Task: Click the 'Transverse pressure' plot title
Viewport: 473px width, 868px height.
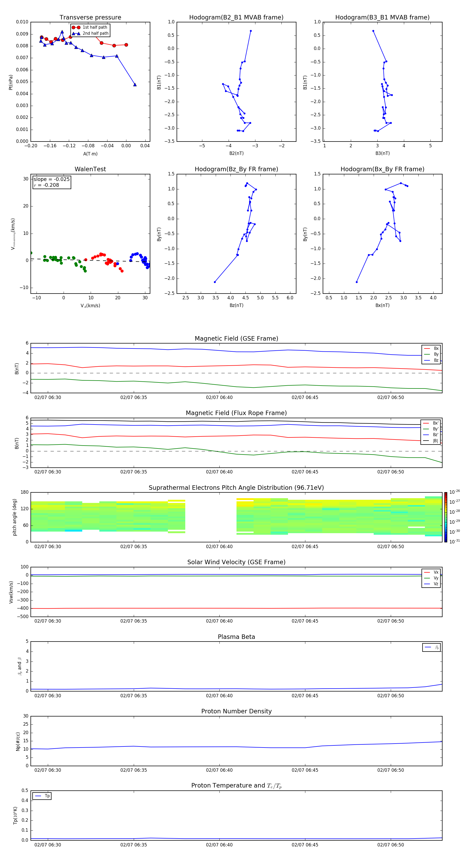Action: 90,18
